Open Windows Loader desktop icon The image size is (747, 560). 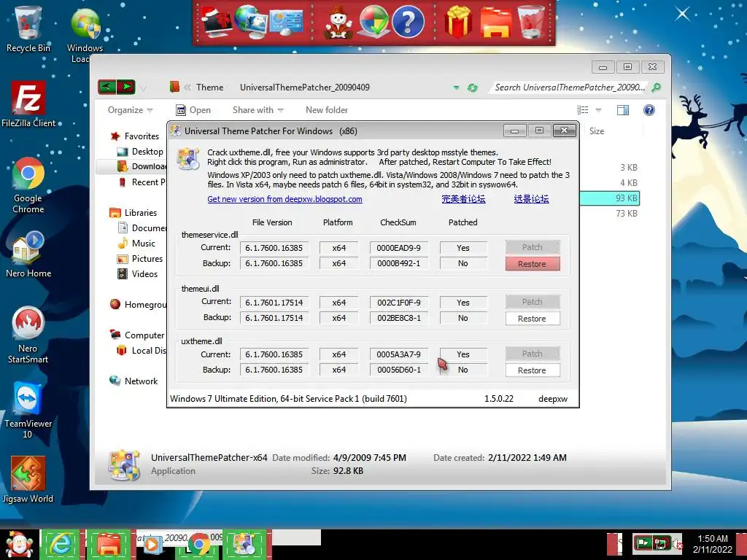point(85,34)
